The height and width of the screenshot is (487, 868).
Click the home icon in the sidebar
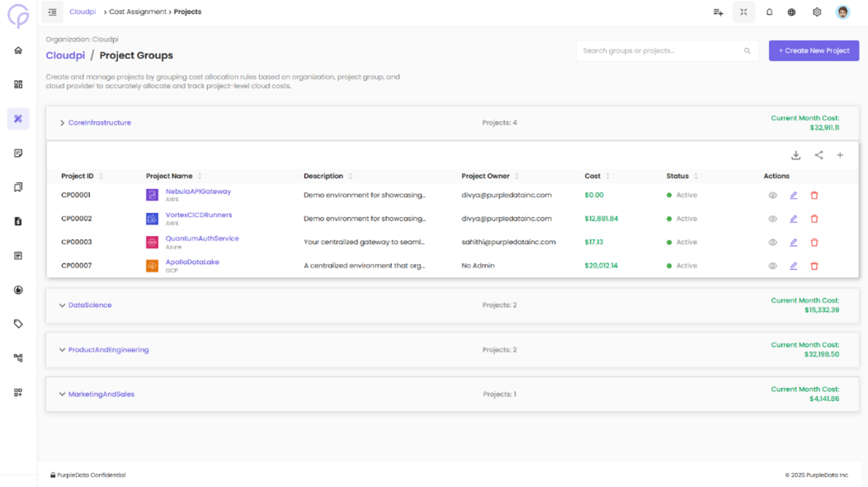[18, 50]
